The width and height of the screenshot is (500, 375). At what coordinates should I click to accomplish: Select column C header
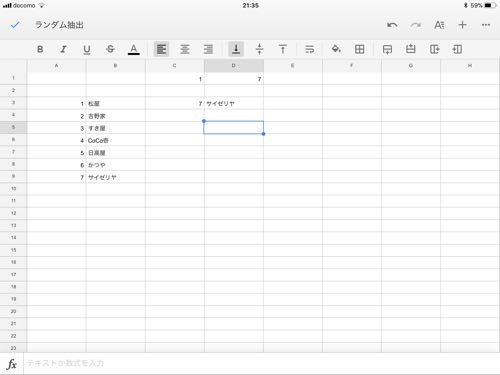pos(174,66)
